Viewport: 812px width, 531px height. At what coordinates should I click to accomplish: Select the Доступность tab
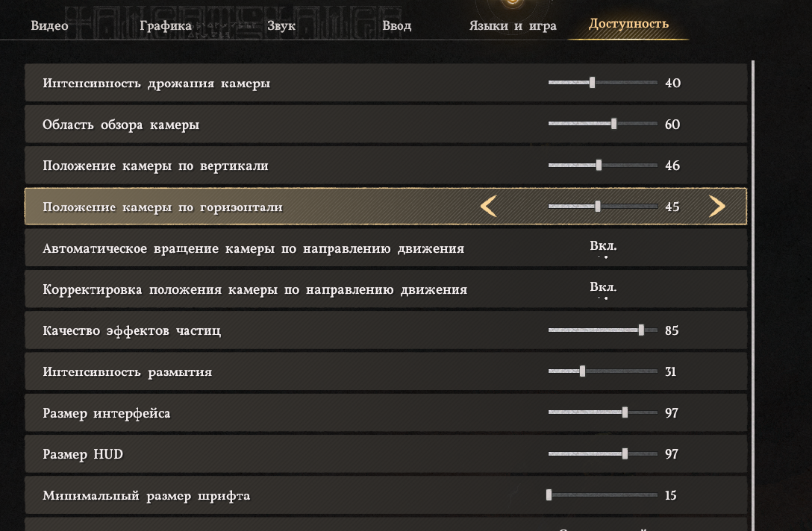pos(629,23)
